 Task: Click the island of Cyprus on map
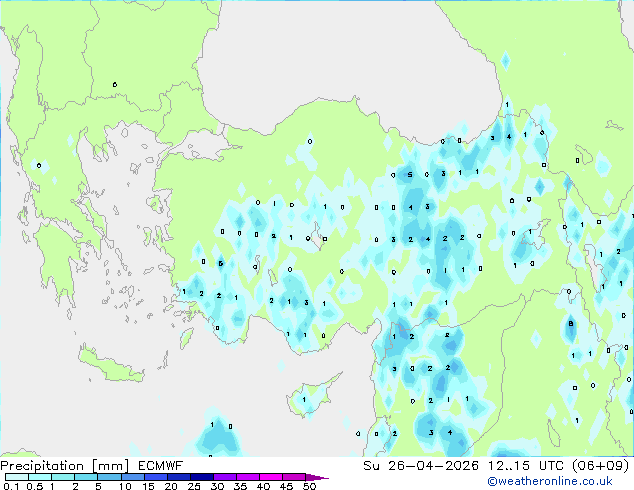pos(311,397)
